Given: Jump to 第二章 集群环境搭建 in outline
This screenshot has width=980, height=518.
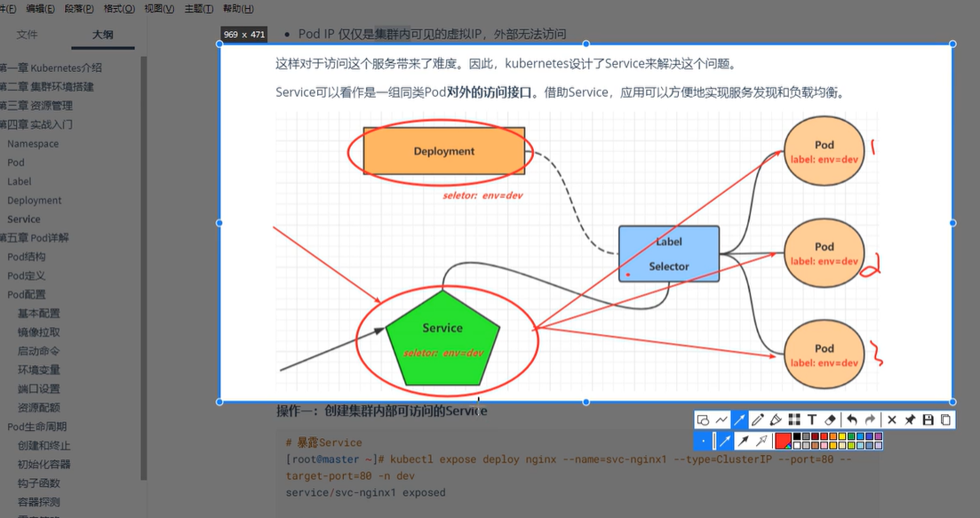Looking at the screenshot, I should [47, 87].
